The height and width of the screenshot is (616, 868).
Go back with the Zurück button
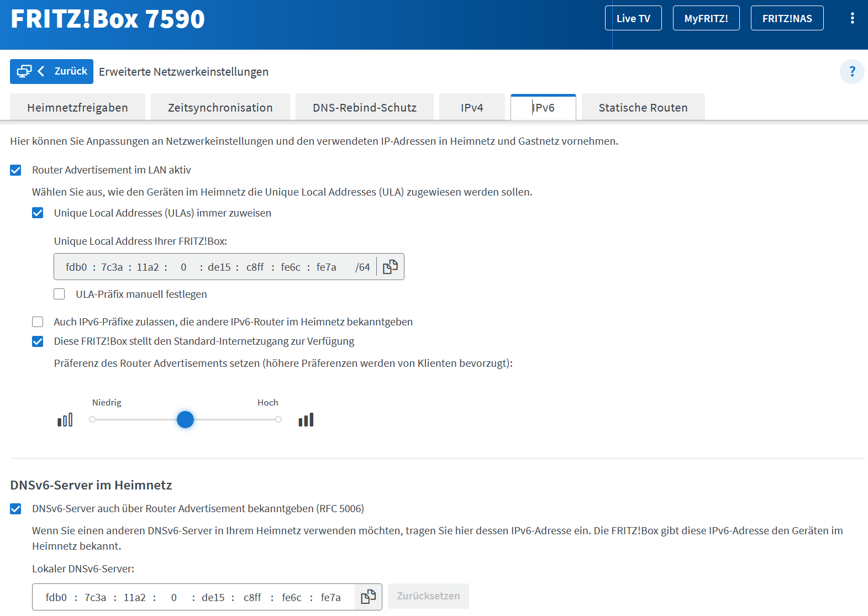(51, 72)
